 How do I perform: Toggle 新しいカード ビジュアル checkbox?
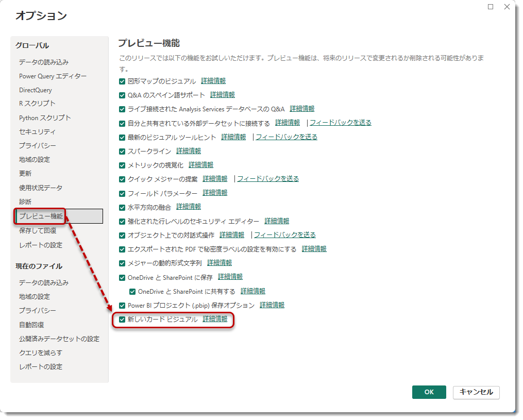tap(122, 320)
